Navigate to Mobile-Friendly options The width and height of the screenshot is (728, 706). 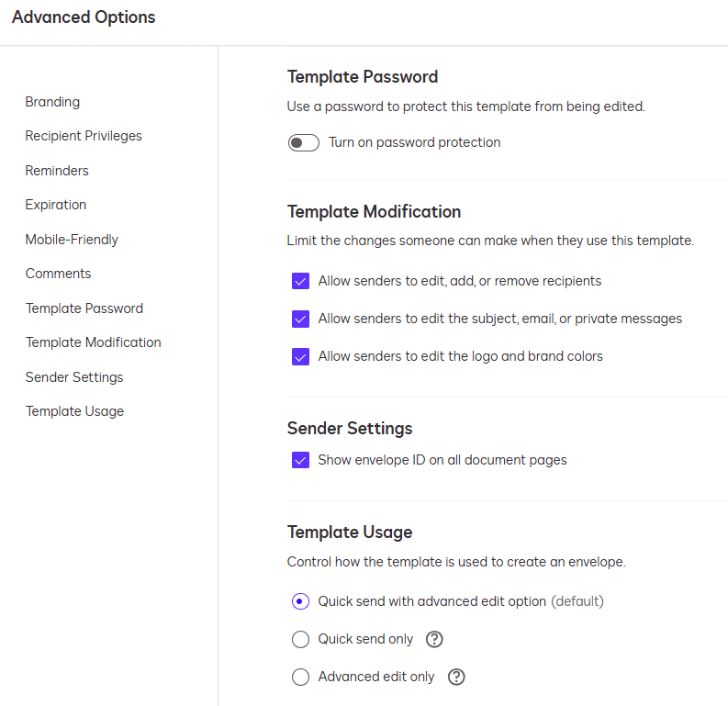tap(72, 240)
